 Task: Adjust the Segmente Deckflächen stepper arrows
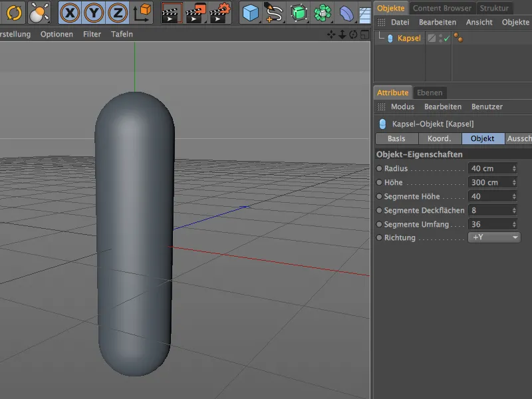click(514, 210)
